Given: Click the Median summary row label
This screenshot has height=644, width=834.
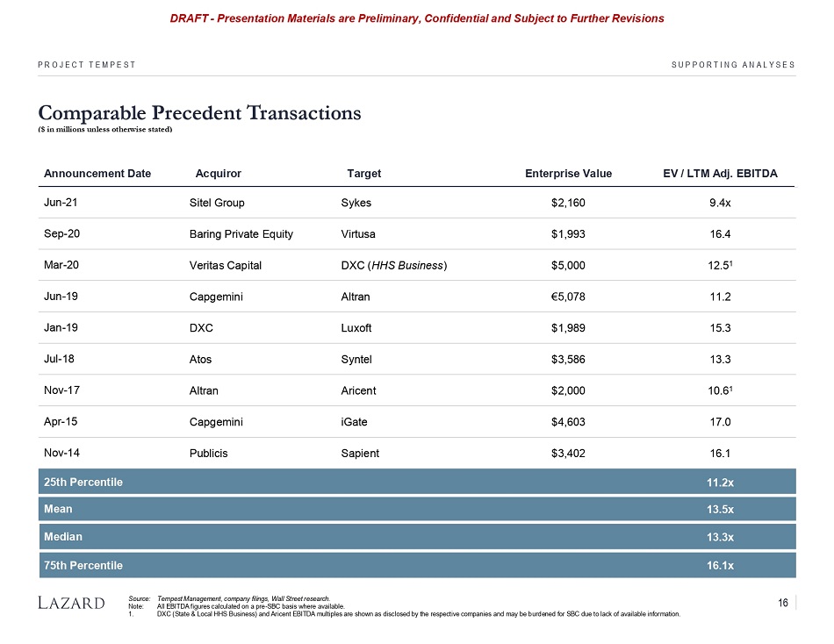Looking at the screenshot, I should 63,536.
